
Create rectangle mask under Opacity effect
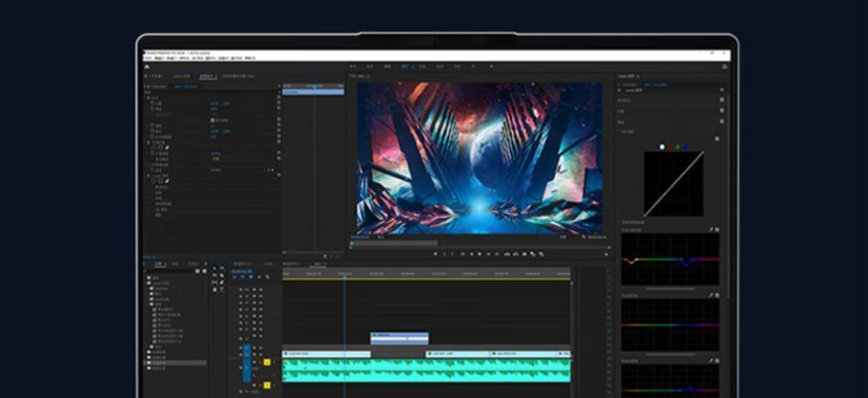(x=160, y=147)
